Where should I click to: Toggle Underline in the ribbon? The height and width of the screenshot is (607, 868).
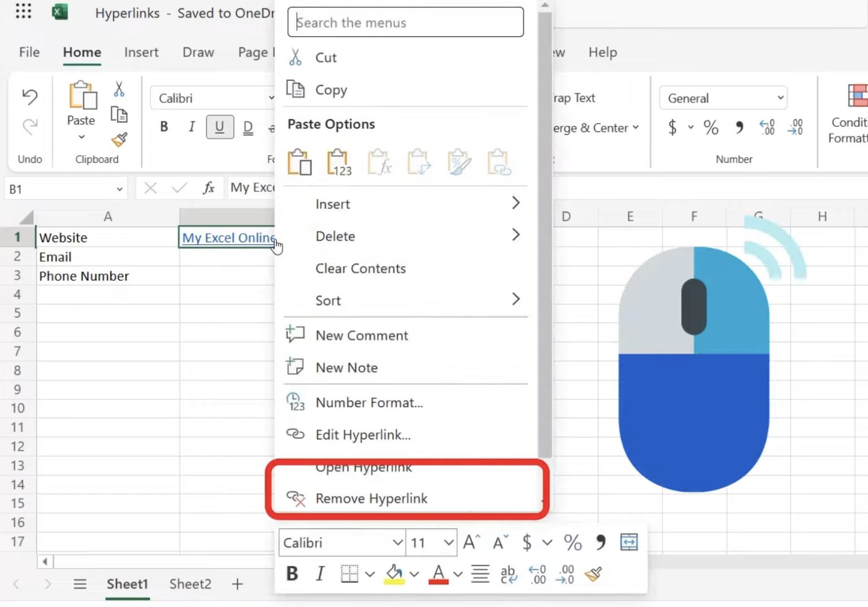[219, 127]
